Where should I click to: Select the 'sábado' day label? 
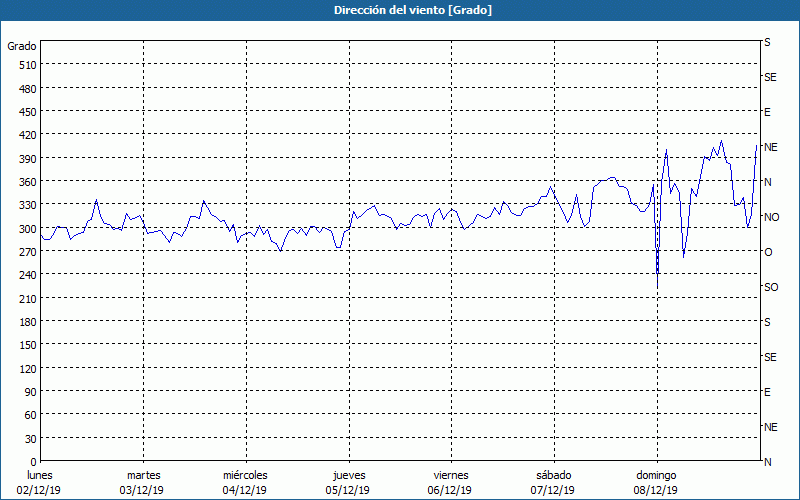(554, 475)
